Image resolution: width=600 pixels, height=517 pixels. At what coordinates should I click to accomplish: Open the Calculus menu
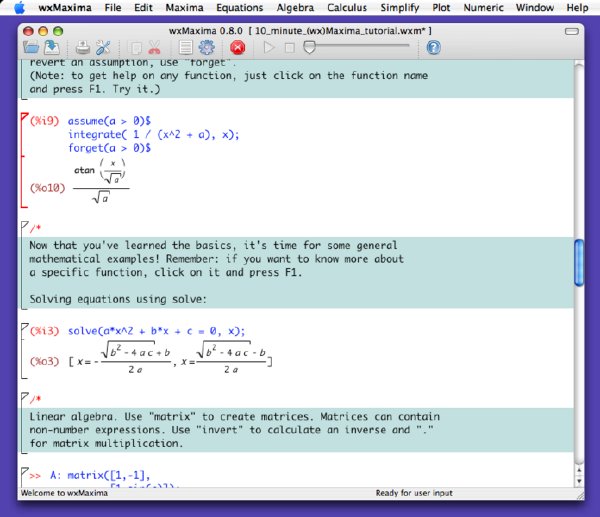click(x=347, y=7)
